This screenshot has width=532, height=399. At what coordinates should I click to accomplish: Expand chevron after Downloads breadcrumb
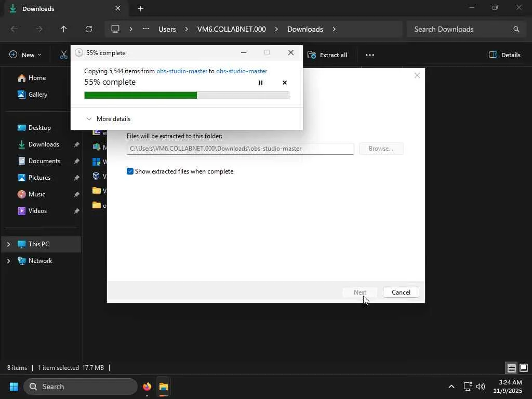pyautogui.click(x=334, y=29)
